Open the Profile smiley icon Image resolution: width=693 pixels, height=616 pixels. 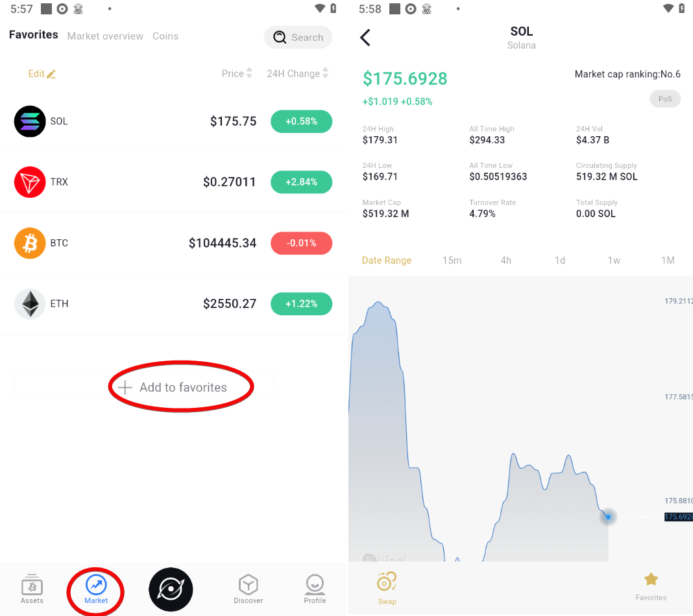315,585
